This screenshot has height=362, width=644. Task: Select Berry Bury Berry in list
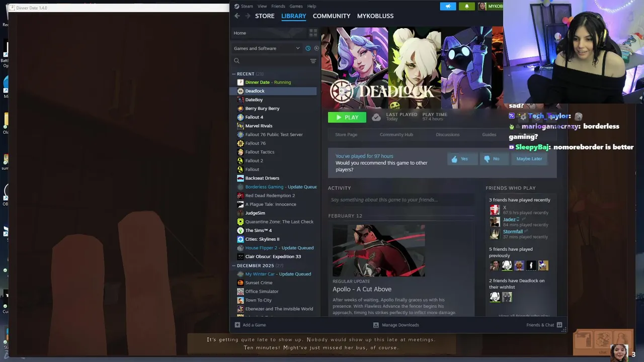click(274, 109)
